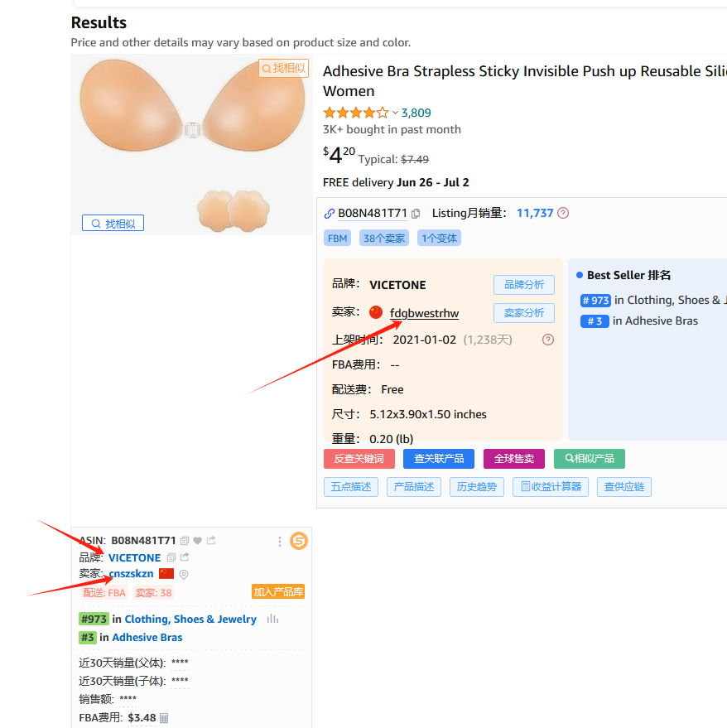Click the calculator icon next to $3.48

[x=164, y=718]
